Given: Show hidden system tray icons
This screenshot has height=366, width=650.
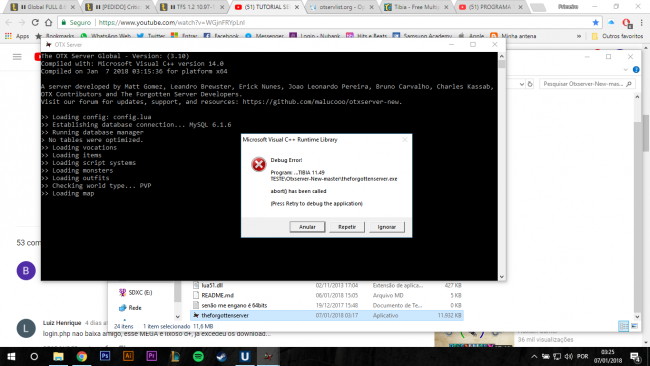Looking at the screenshot, I should [x=534, y=356].
